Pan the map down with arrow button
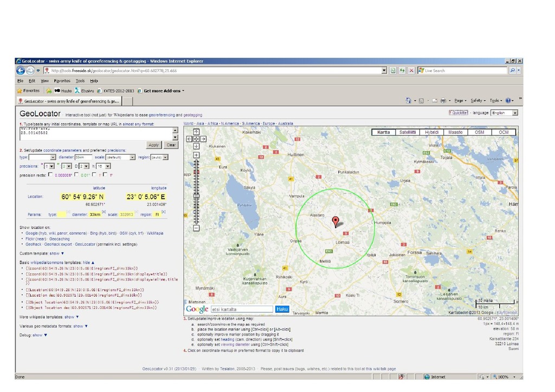555x392 pixels. coord(196,146)
